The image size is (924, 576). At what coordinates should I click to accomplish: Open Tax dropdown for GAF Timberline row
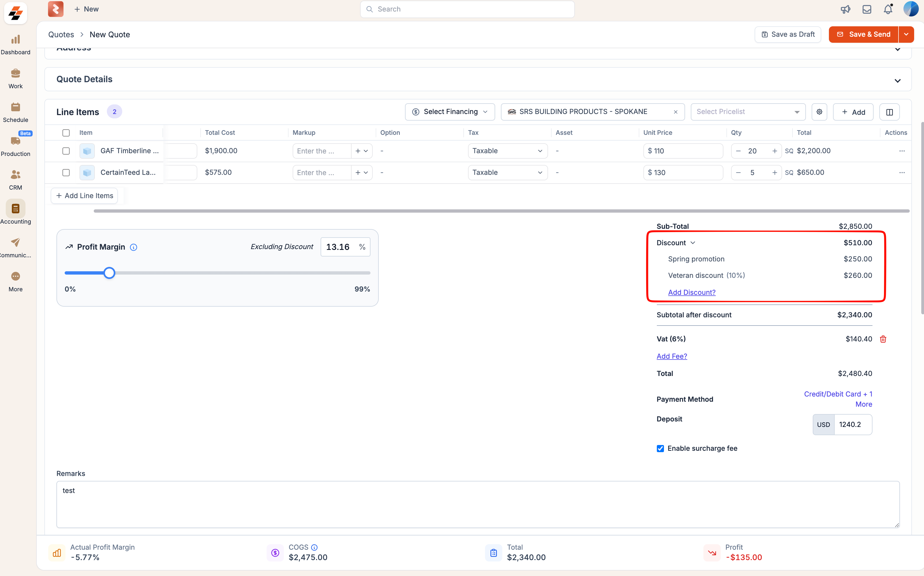pyautogui.click(x=507, y=151)
